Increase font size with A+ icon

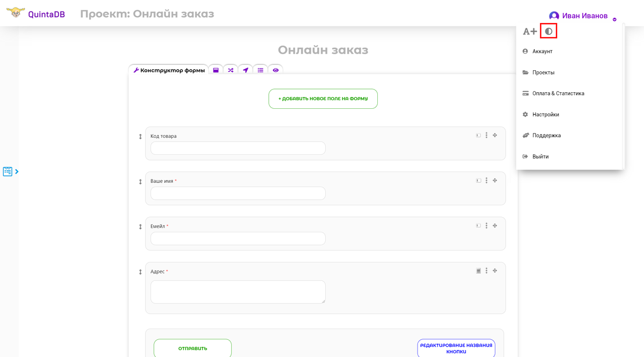click(x=530, y=31)
